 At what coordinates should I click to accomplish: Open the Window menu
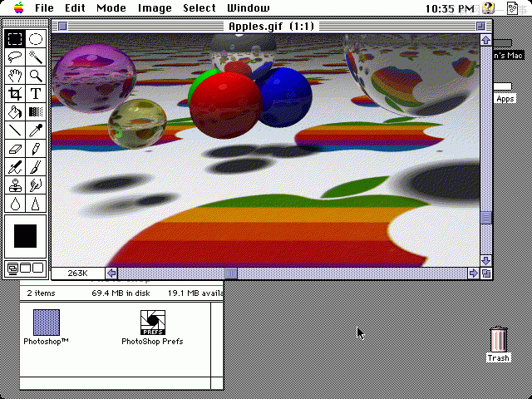click(249, 7)
